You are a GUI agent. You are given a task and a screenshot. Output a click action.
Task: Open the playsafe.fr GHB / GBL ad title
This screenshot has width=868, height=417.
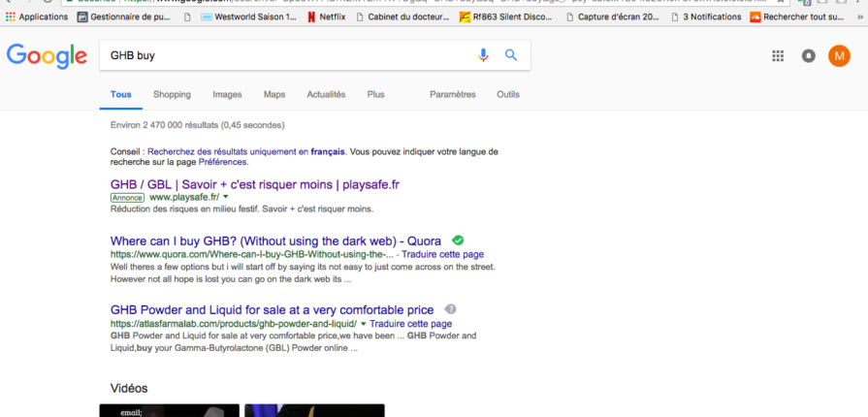[255, 184]
